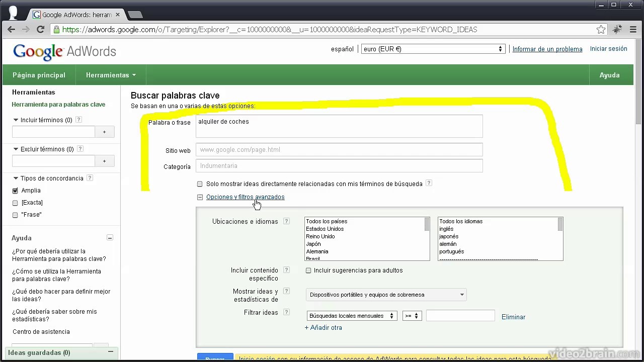Click Eliminar to remove the filter
This screenshot has width=644, height=362.
pos(513,317)
